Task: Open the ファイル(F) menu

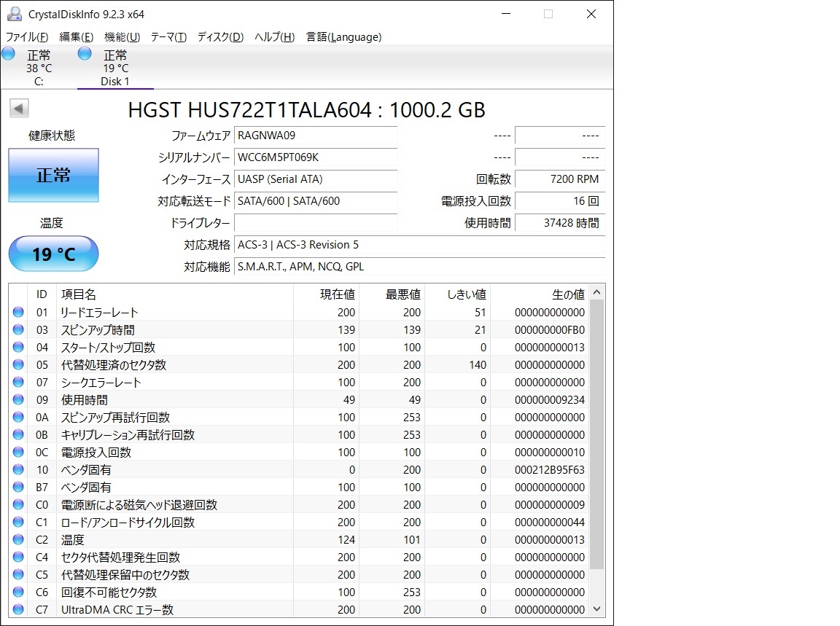Action: point(27,37)
